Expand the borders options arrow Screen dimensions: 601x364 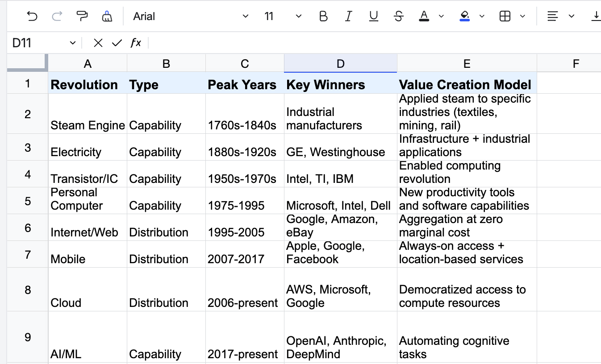522,17
